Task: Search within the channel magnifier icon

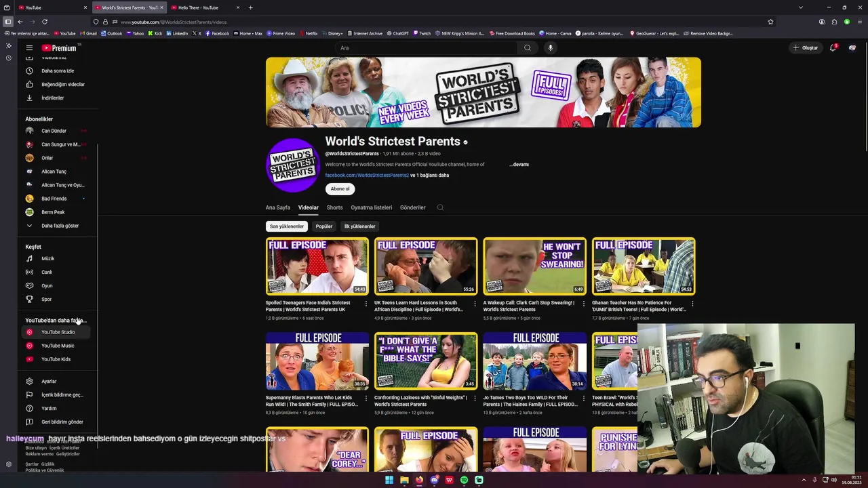Action: 440,207
